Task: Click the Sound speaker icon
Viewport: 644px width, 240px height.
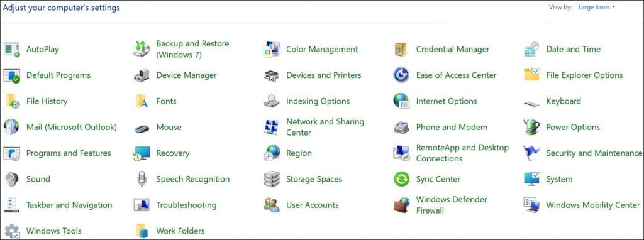Action: tap(11, 179)
